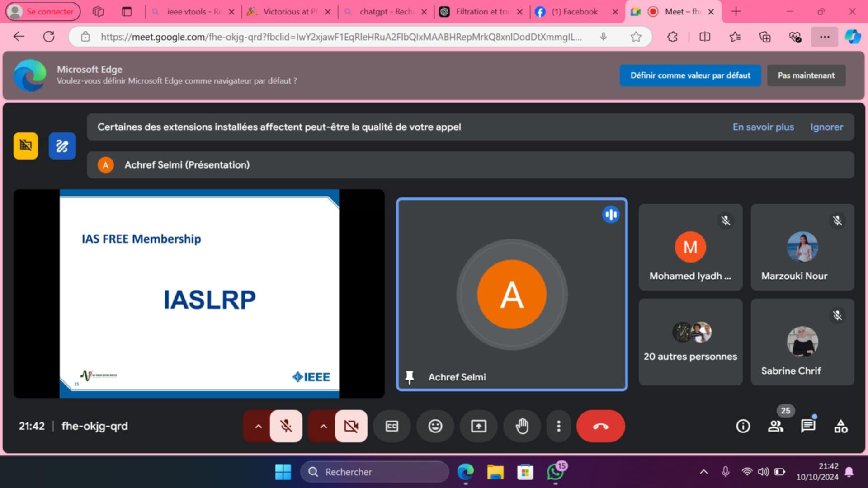This screenshot has width=868, height=488.
Task: Open Microsoft Store from the taskbar
Action: (525, 472)
